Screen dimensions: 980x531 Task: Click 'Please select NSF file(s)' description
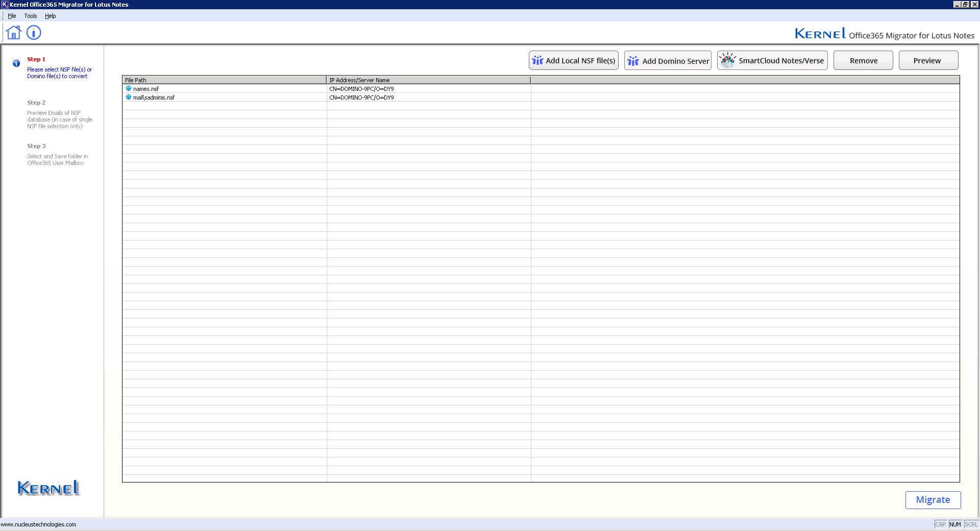(59, 73)
